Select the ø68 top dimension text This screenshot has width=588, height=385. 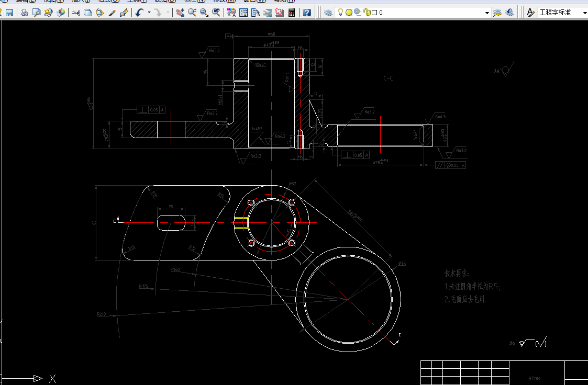point(271,34)
